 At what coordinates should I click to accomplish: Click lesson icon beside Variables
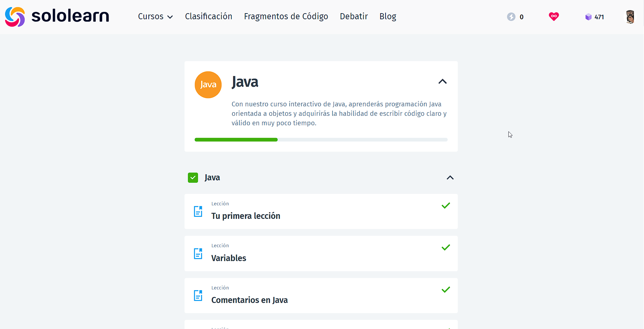pyautogui.click(x=198, y=254)
